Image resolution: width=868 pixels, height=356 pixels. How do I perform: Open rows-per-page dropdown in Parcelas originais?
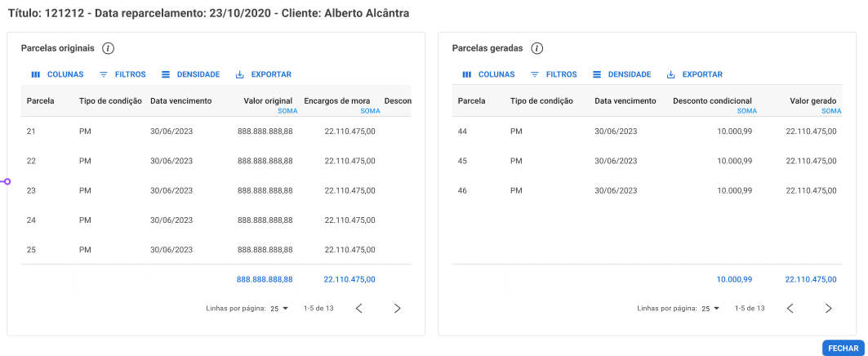coord(279,309)
